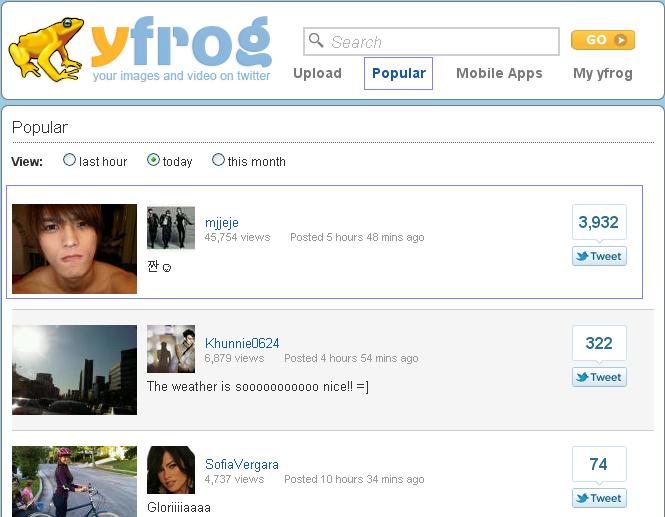
Task: Click the yfrog wordmark logo text
Action: [x=181, y=42]
